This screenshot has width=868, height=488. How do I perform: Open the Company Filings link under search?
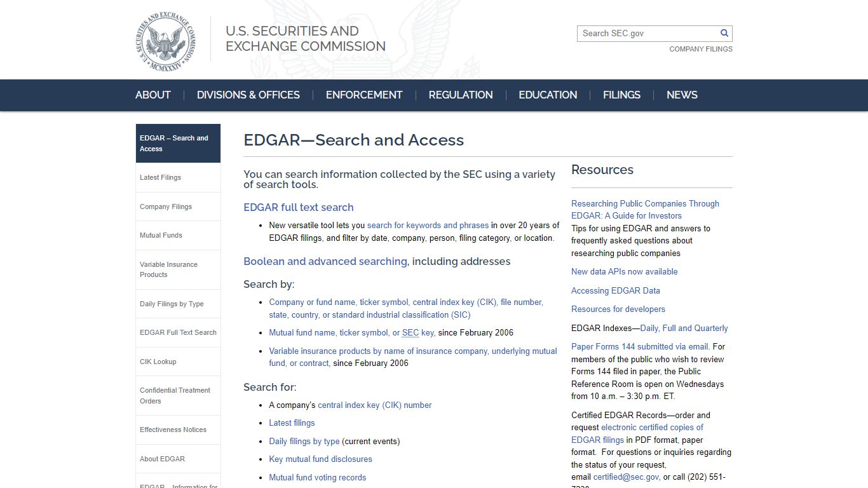701,49
